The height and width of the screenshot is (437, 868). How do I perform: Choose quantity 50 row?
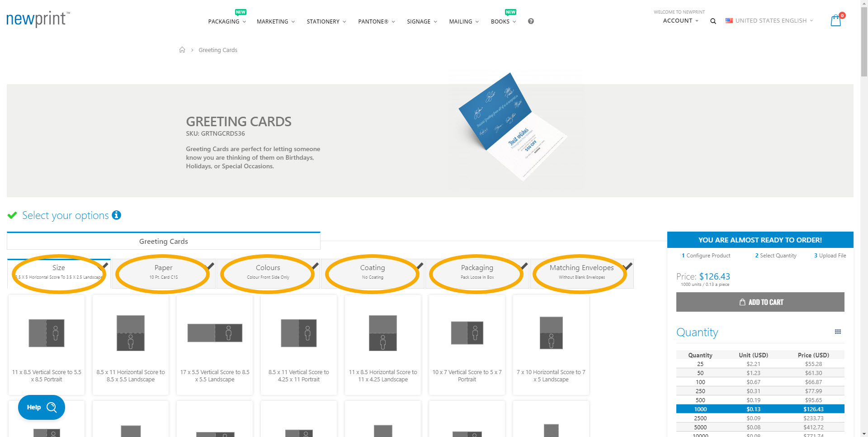tap(760, 373)
